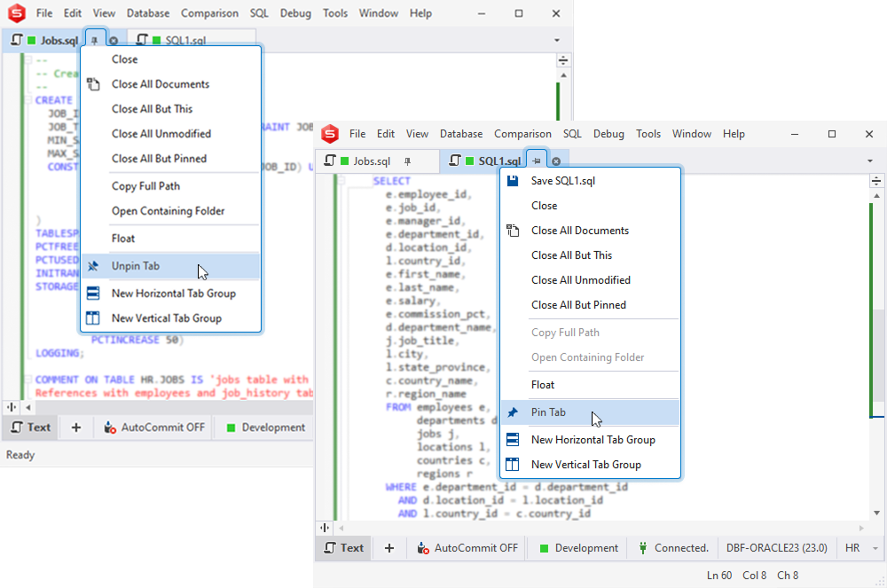This screenshot has height=588, width=887.
Task: Open the status bar dropdown arrow next to HR
Action: (x=875, y=548)
